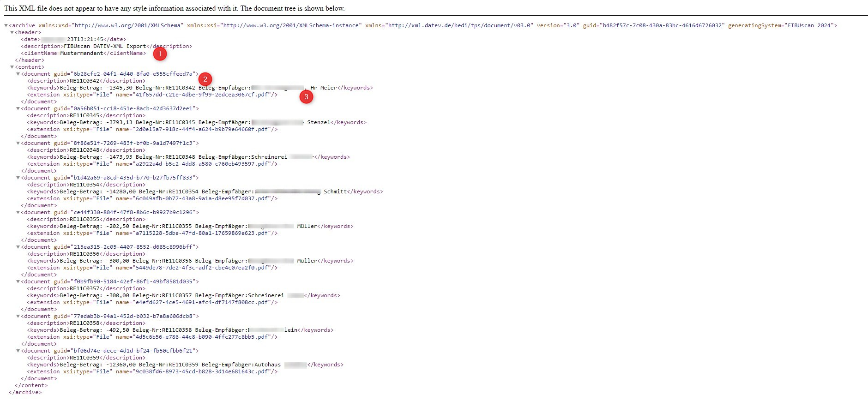Collapse document with guid starting bf06d74e

[x=18, y=351]
